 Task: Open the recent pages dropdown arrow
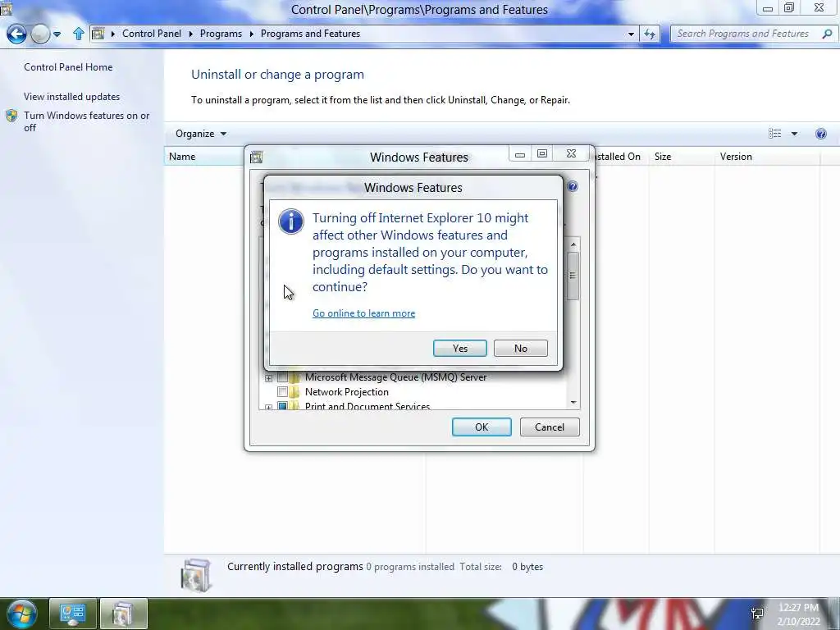point(57,34)
